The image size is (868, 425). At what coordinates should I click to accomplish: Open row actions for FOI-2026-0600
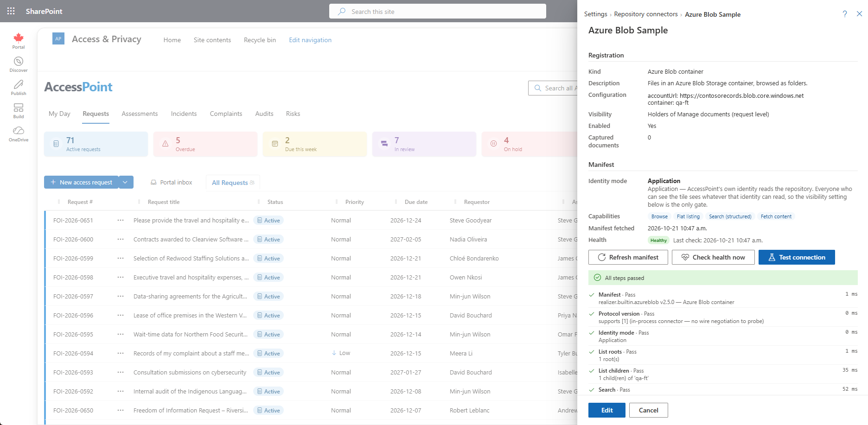121,239
